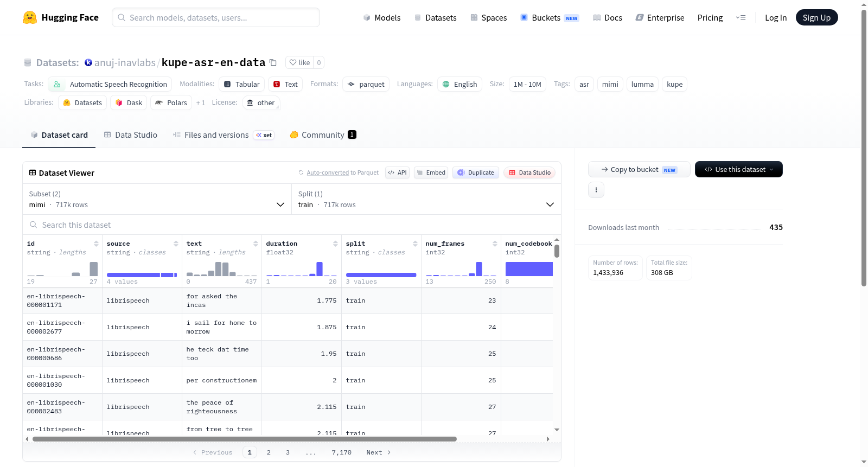Image resolution: width=868 pixels, height=467 pixels.
Task: Click the Datasets stack icon beside the title
Action: point(28,62)
